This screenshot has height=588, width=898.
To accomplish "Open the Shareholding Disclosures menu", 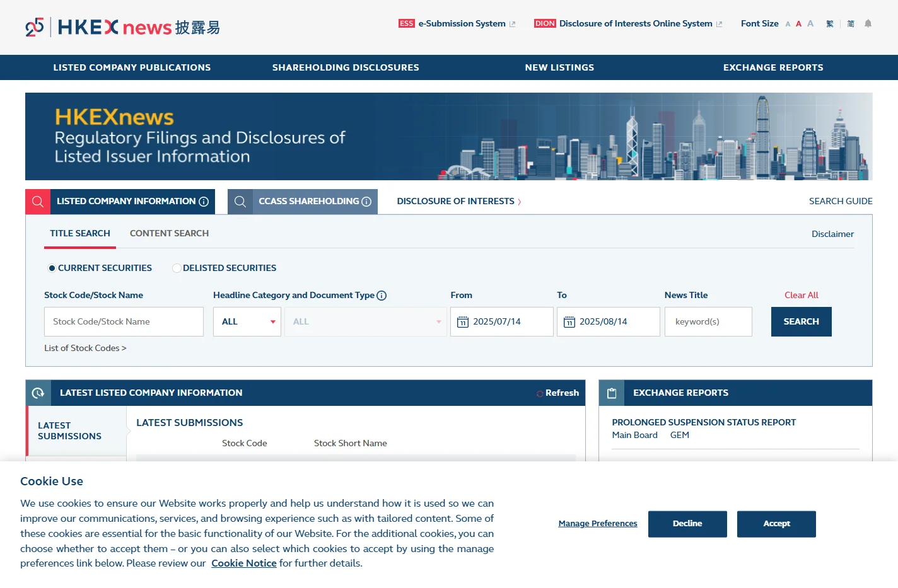I will coord(346,67).
